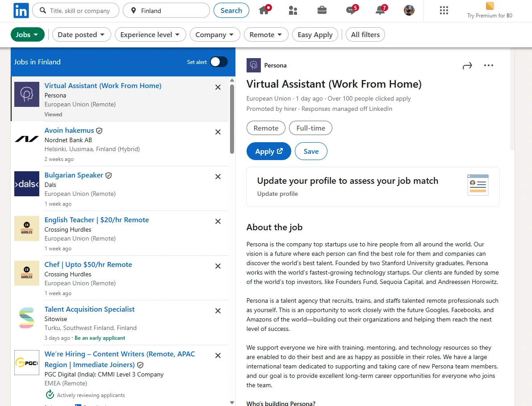Open Chef | Upto $50/hr Remote listing
Image resolution: width=532 pixels, height=406 pixels.
point(88,265)
